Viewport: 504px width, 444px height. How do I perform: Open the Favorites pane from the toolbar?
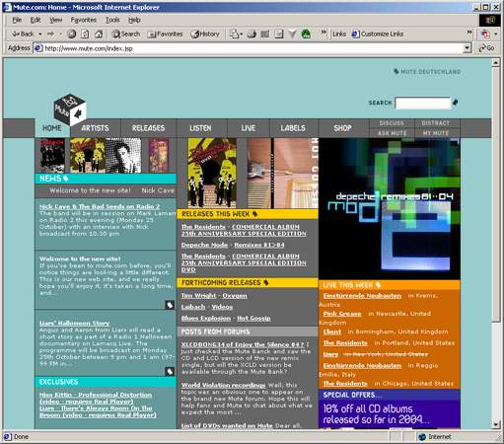coord(165,34)
